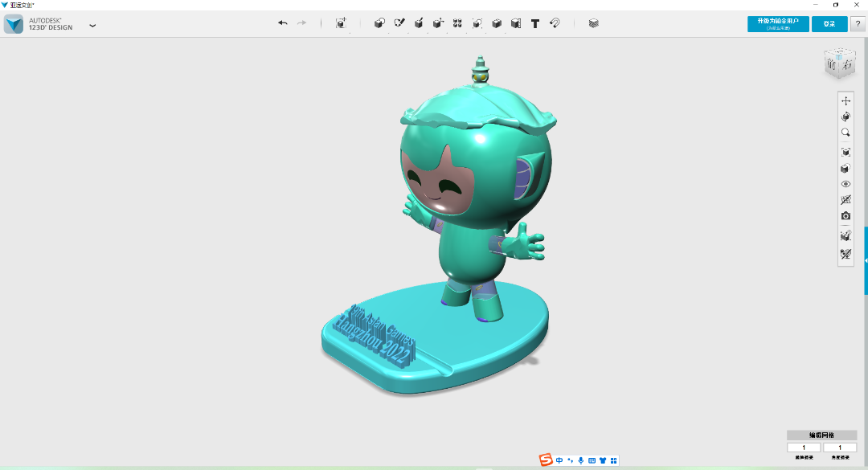Select the Text tool
The width and height of the screenshot is (868, 470).
click(x=534, y=23)
